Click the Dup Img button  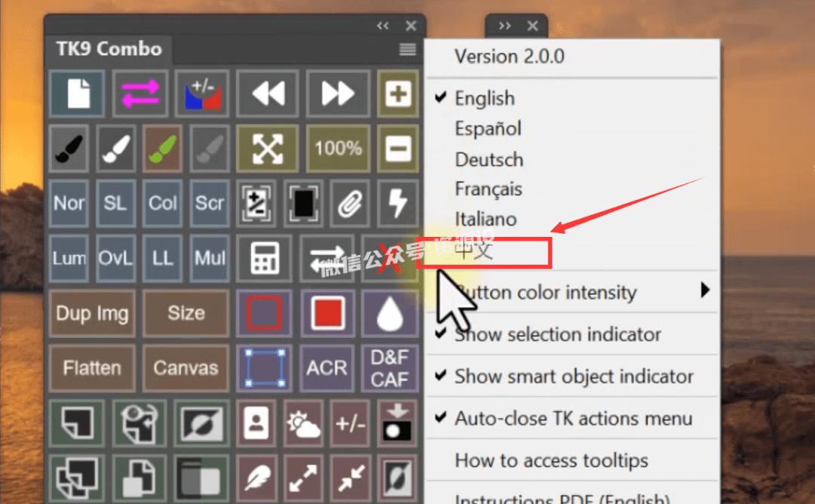click(92, 313)
